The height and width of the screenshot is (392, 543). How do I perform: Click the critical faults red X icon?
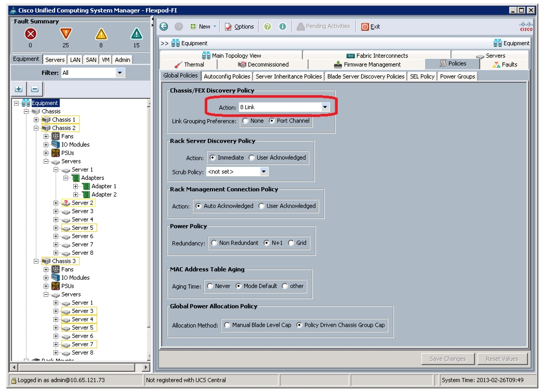coord(31,34)
